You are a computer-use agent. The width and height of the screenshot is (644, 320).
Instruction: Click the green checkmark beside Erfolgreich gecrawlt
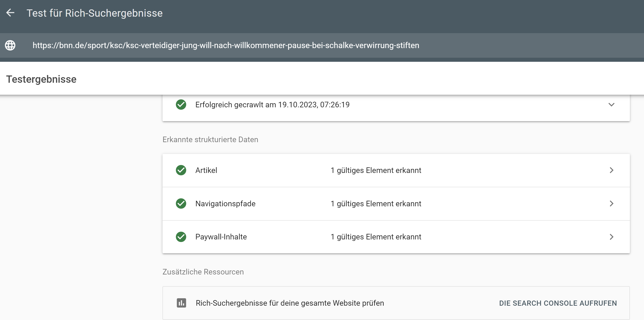pos(181,105)
